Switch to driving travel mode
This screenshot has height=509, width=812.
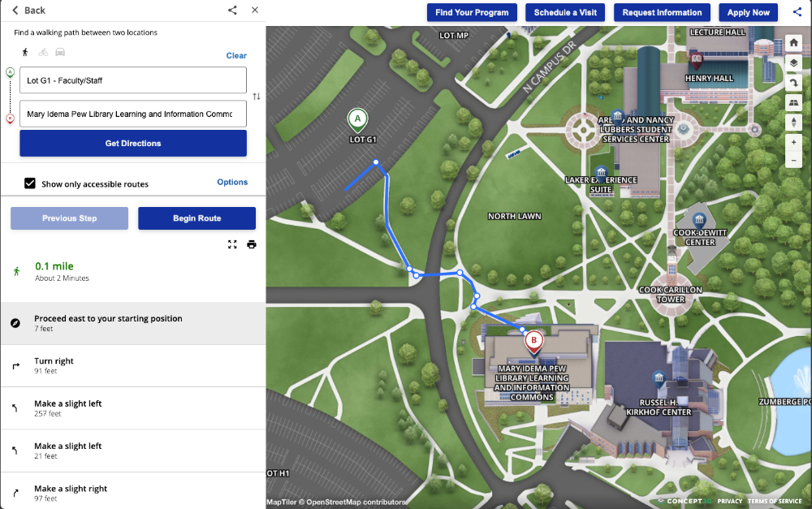tap(60, 52)
